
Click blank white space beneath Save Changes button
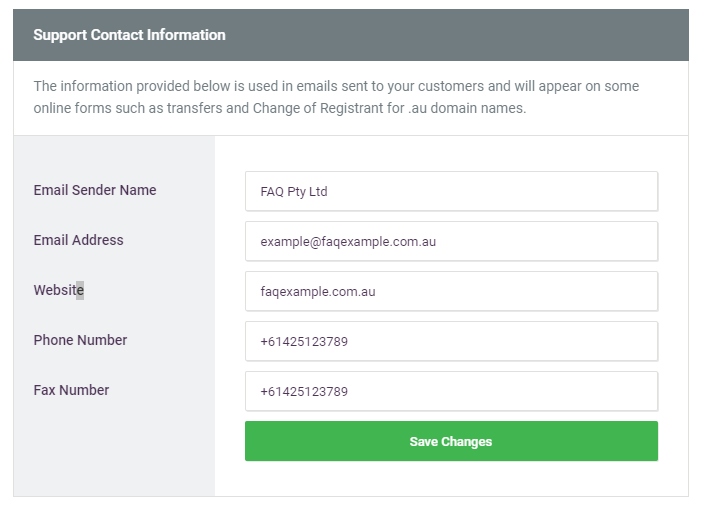451,478
